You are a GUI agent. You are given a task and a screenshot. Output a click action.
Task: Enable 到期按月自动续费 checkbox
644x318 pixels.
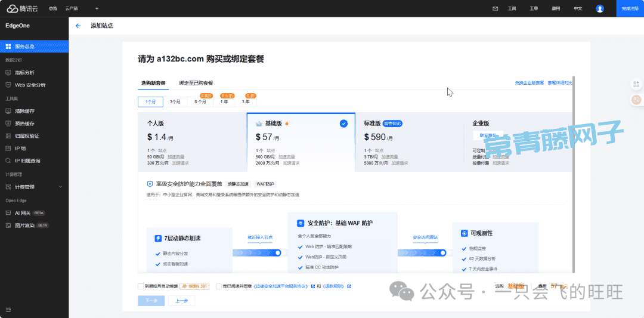[x=141, y=286]
